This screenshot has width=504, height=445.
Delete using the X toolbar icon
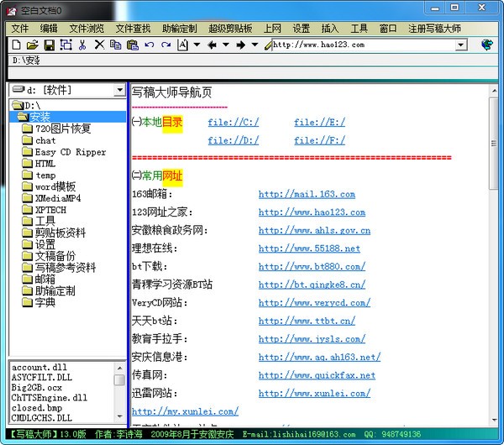(x=99, y=44)
